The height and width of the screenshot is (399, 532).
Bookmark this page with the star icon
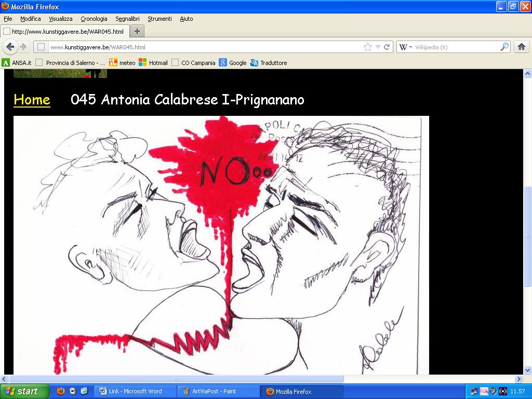point(368,47)
